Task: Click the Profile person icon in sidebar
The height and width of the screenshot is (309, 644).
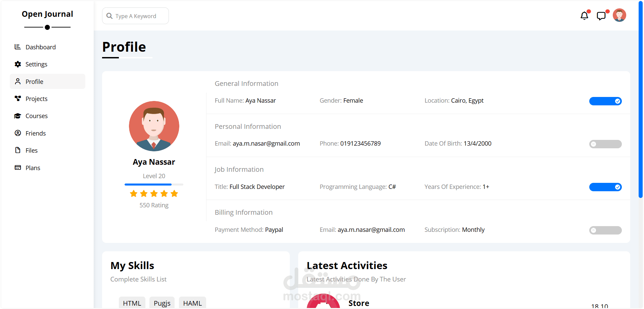Action: [x=18, y=82]
